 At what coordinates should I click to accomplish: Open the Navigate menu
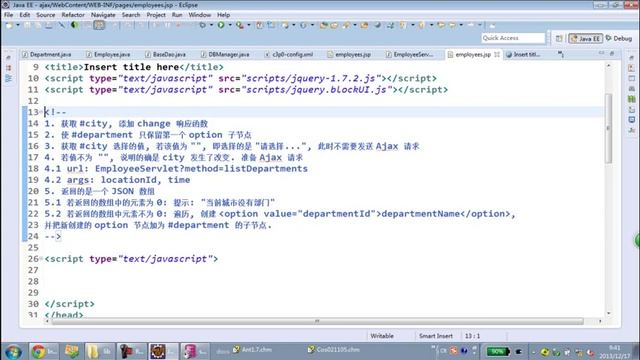coord(103,15)
